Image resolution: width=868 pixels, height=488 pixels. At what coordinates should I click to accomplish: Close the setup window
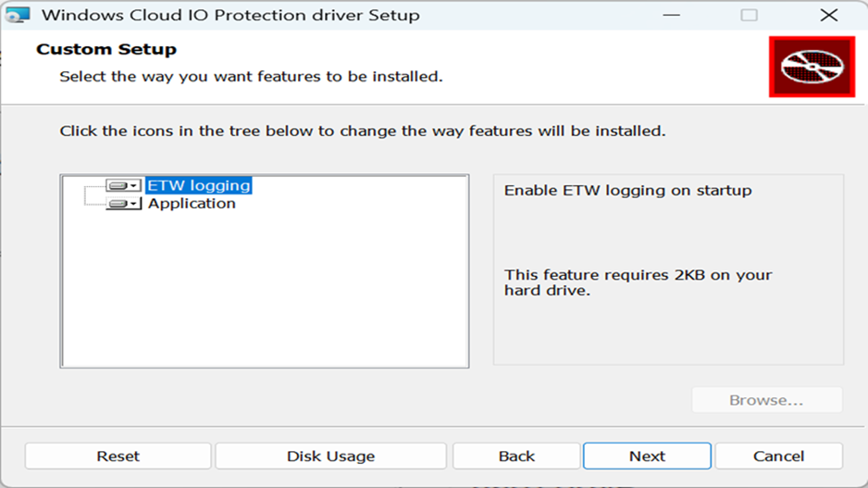click(829, 15)
